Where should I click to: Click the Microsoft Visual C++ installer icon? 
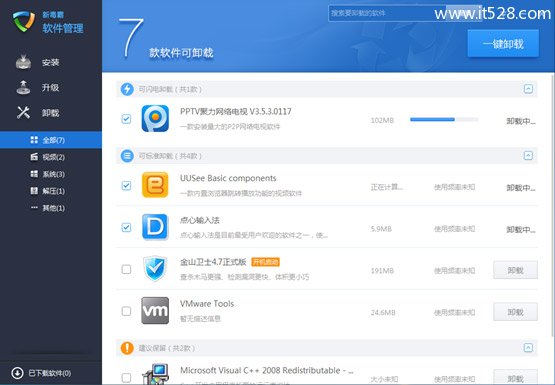tap(155, 375)
